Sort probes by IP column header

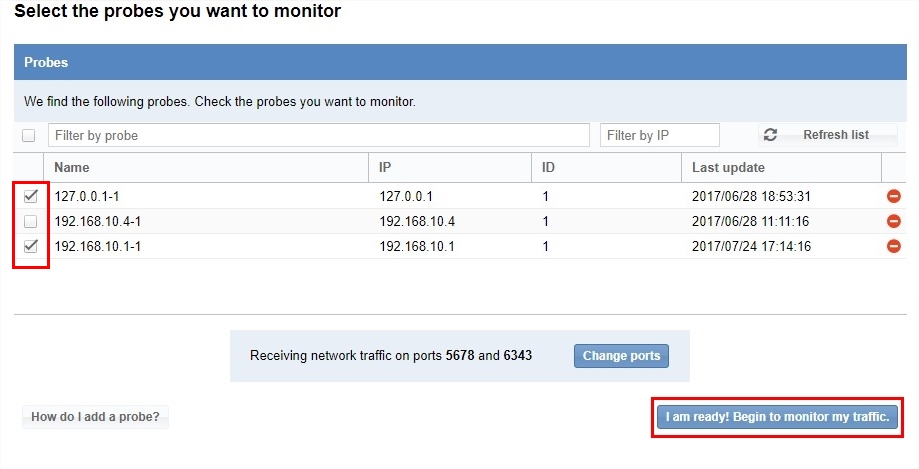(x=386, y=168)
